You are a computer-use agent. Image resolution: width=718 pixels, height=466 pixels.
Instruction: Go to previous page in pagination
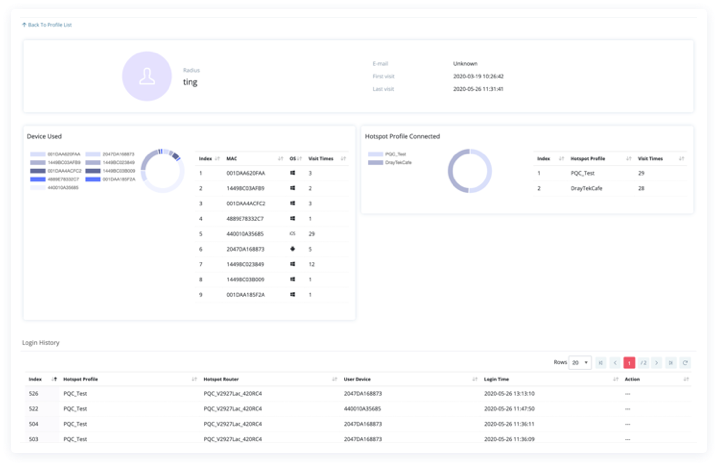pos(615,362)
